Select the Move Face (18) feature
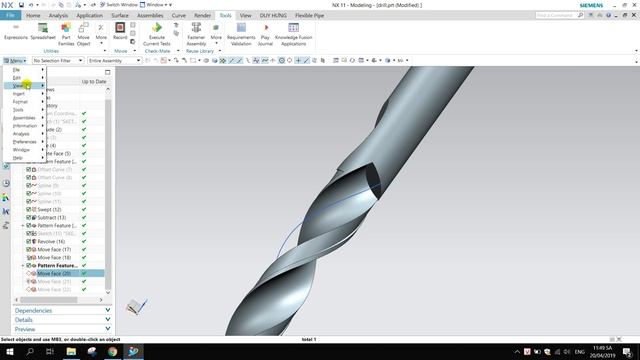Screen dimensions: 640x360 pyautogui.click(x=54, y=258)
